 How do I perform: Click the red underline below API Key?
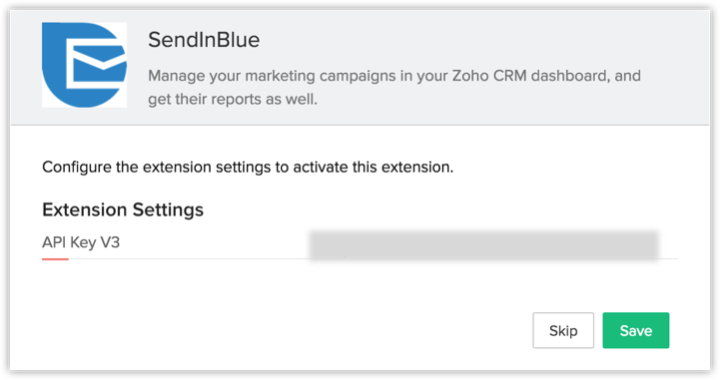click(x=55, y=259)
